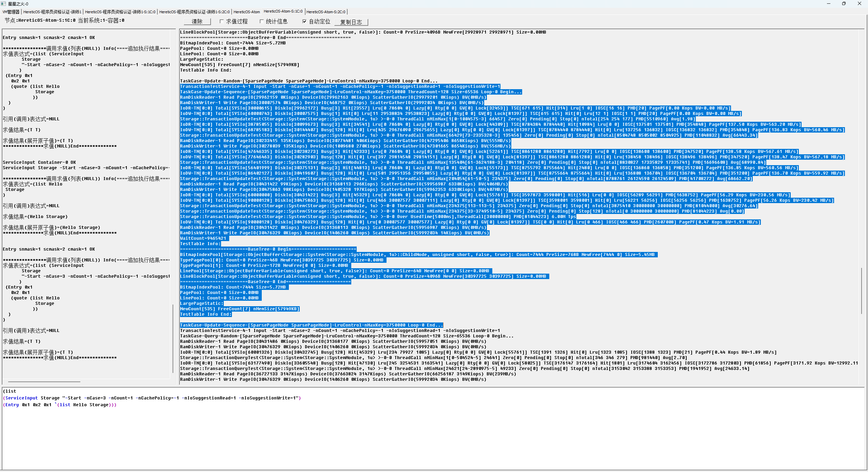The image size is (868, 472).
Task: Click the window minimize icon
Action: click(x=828, y=4)
